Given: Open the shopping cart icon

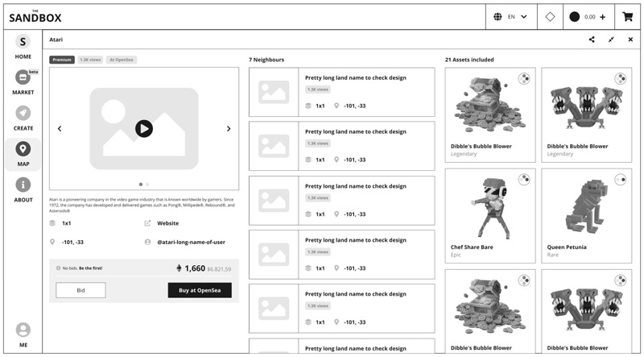Looking at the screenshot, I should (627, 16).
